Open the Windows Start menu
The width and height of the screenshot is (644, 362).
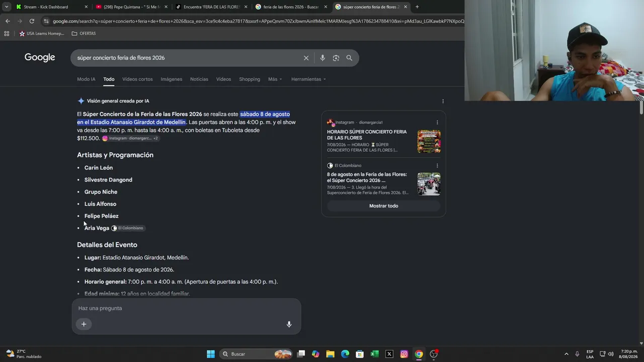pyautogui.click(x=211, y=354)
